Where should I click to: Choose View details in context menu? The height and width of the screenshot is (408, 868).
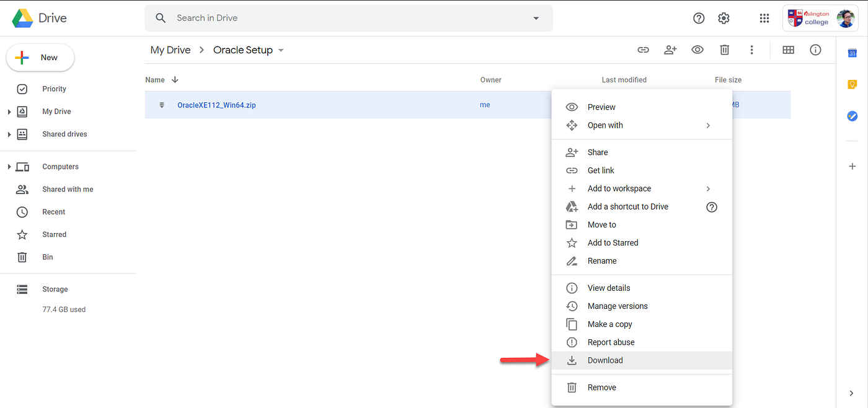tap(642, 288)
